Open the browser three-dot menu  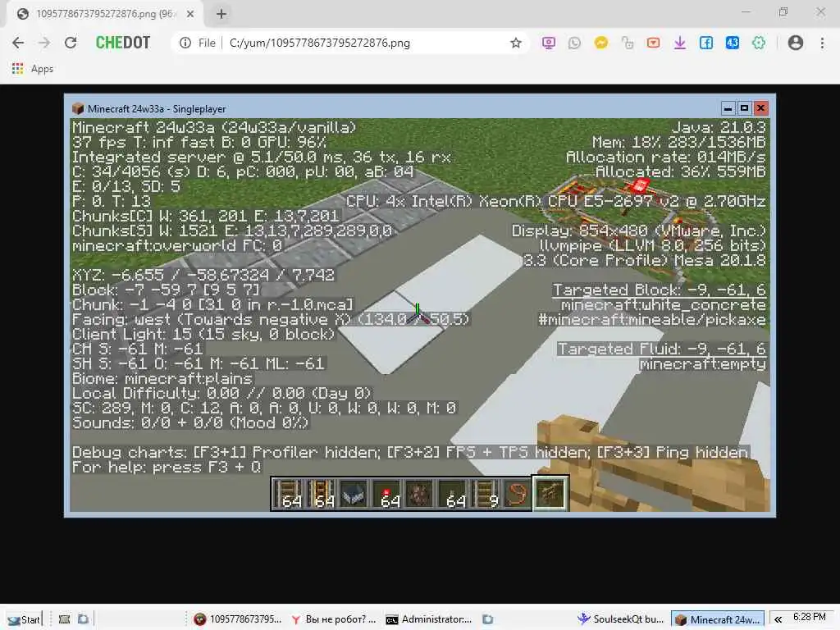[822, 43]
